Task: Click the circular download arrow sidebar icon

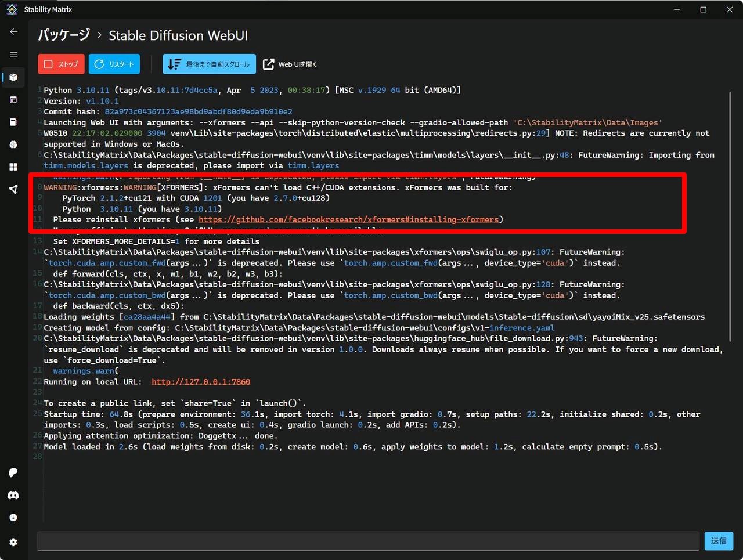Action: coord(13,518)
